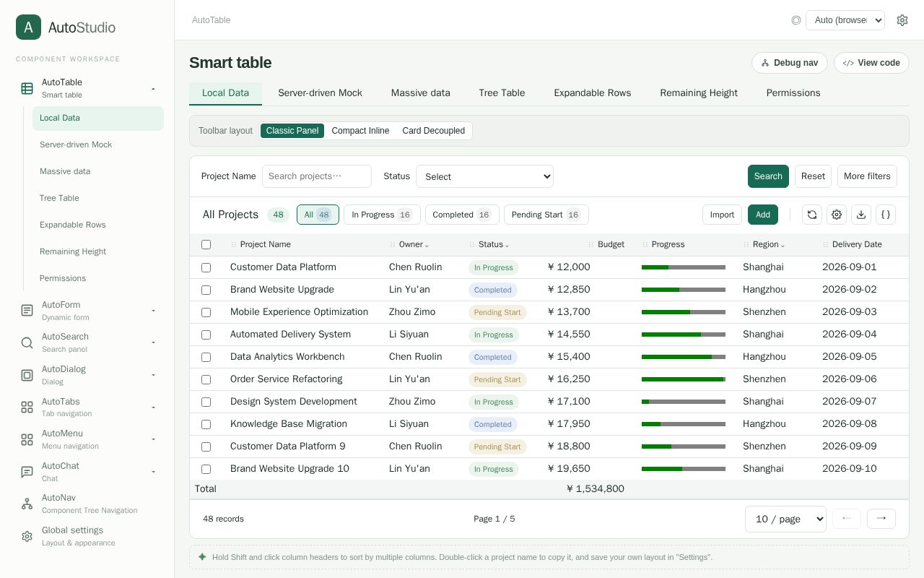Switch to the Permissions tab

coord(793,93)
